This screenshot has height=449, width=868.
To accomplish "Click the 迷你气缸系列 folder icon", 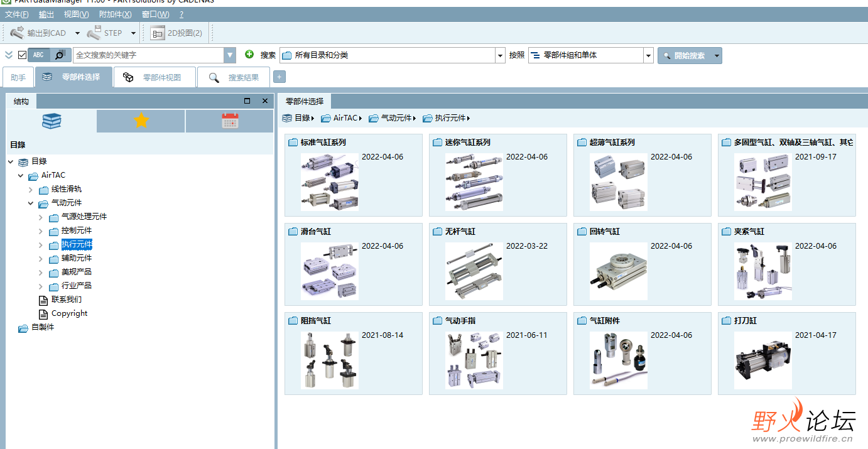I will (437, 143).
